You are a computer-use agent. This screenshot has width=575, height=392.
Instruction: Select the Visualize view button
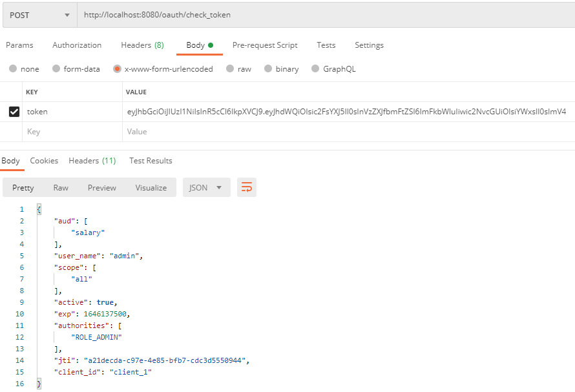click(x=151, y=187)
